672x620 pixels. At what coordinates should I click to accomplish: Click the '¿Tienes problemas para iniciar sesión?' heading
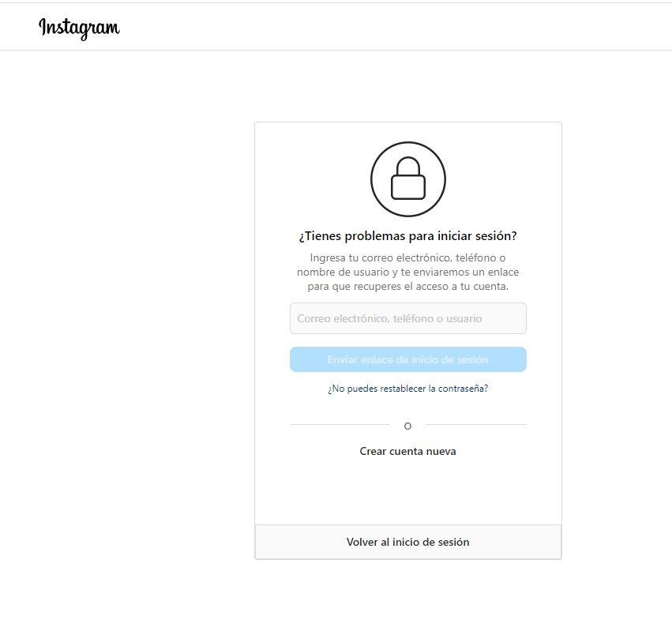tap(407, 236)
